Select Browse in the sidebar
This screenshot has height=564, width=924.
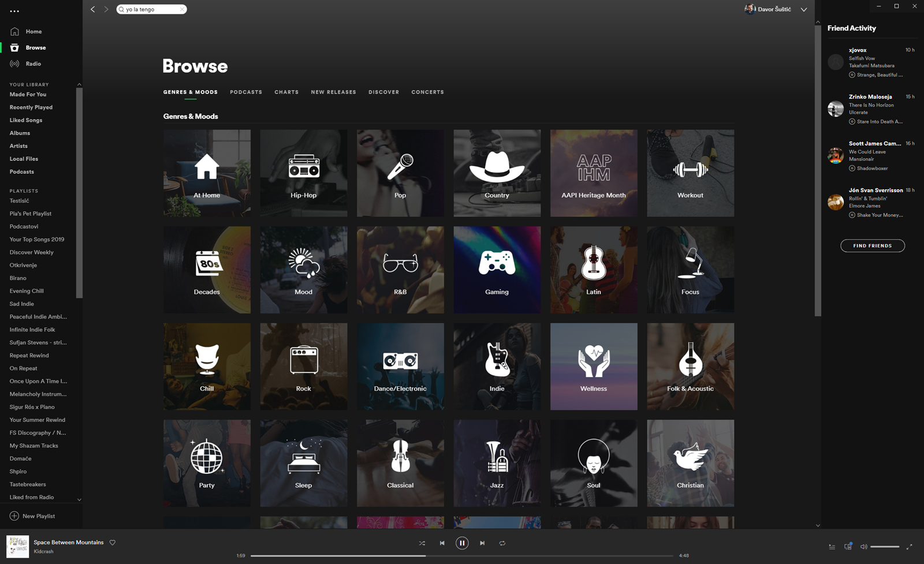(35, 47)
